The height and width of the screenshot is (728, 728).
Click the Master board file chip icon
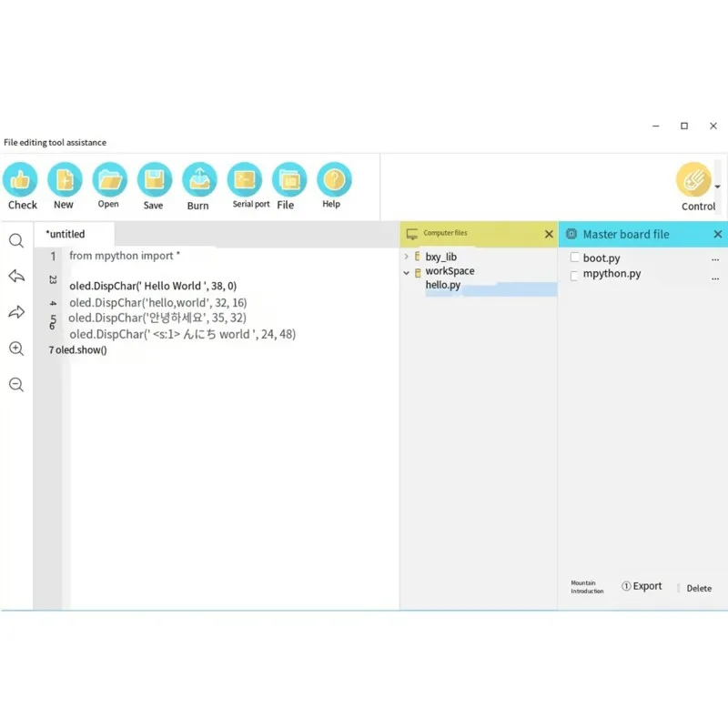571,234
